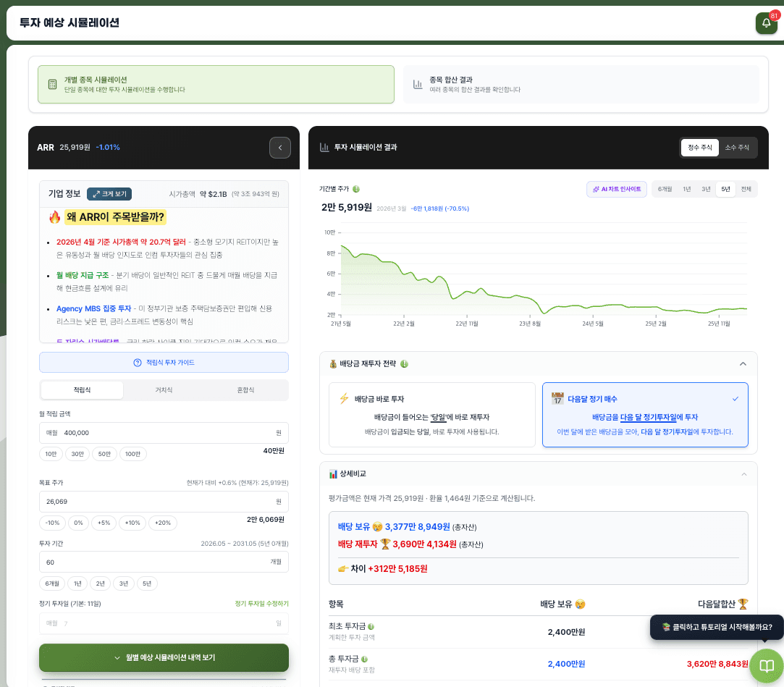Click the bar chart icon on 종목 합산 결과

point(418,85)
